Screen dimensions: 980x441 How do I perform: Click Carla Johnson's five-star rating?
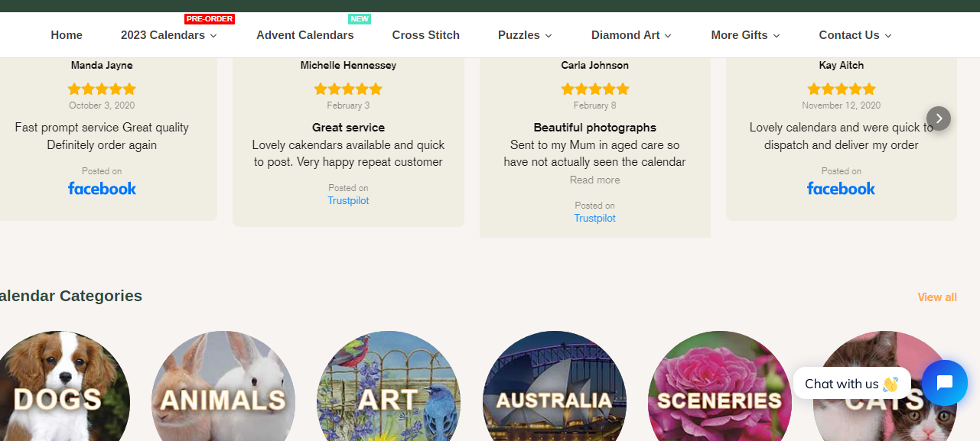[594, 89]
